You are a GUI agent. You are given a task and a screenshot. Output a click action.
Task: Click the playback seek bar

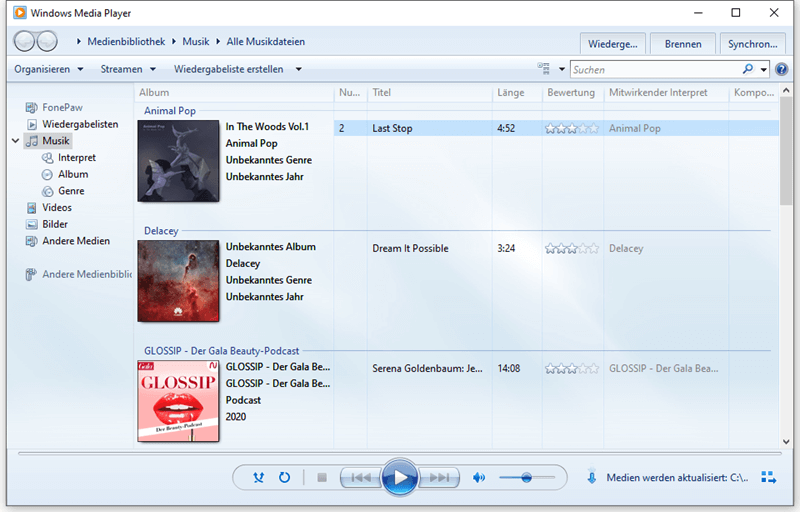[x=399, y=453]
